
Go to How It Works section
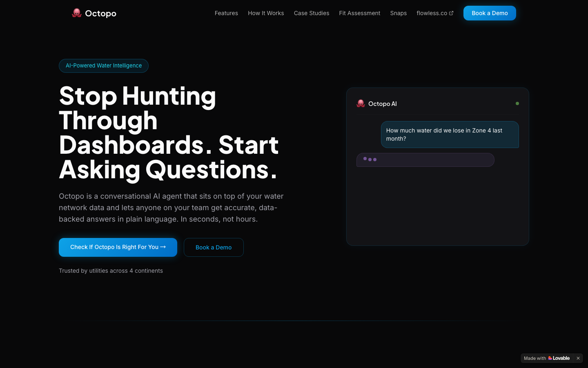coord(266,13)
